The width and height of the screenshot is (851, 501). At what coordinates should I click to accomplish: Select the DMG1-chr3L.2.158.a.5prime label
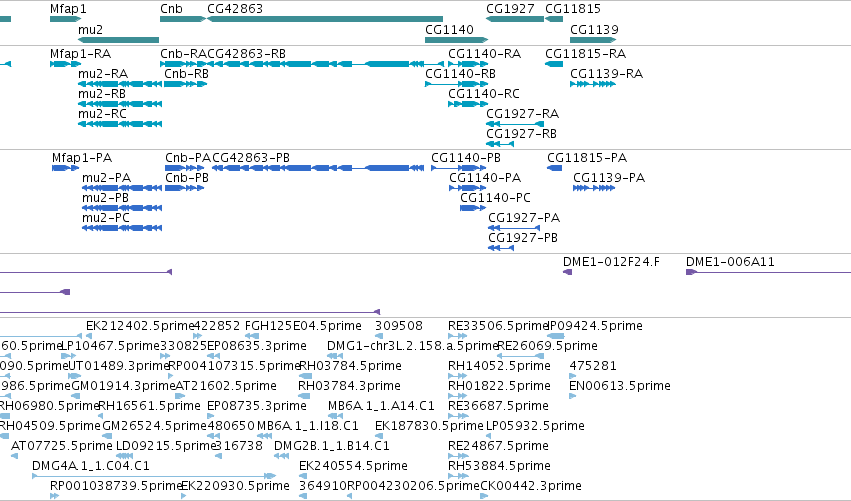[x=412, y=346]
